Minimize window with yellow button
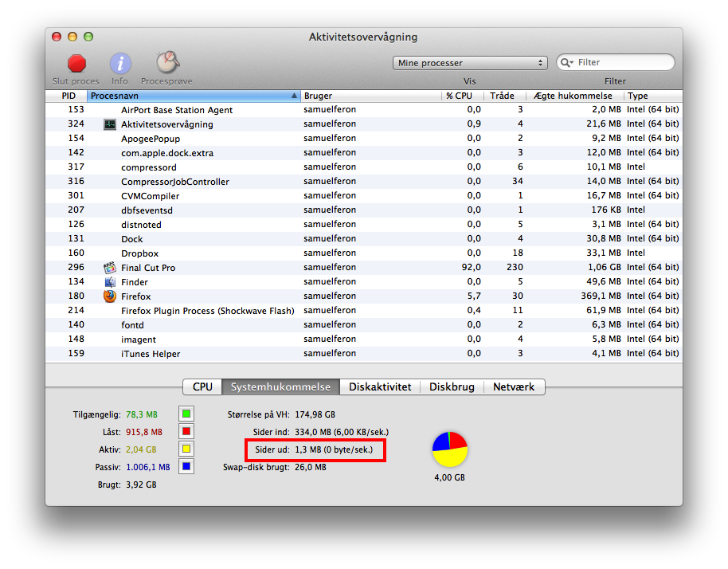Viewport: 728px width, 569px height. click(72, 37)
